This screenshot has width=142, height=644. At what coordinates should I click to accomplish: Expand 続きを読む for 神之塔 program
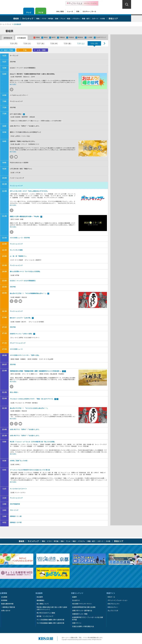[x=13, y=454]
